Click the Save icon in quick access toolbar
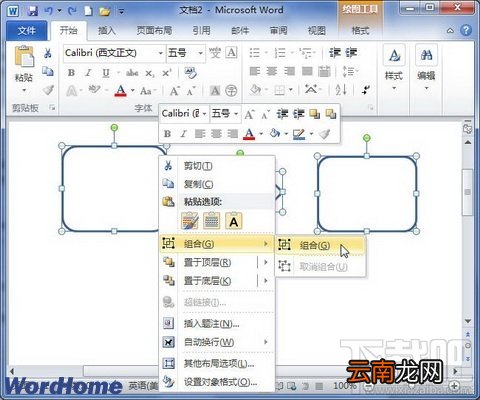Image resolution: width=480 pixels, height=400 pixels. point(32,11)
